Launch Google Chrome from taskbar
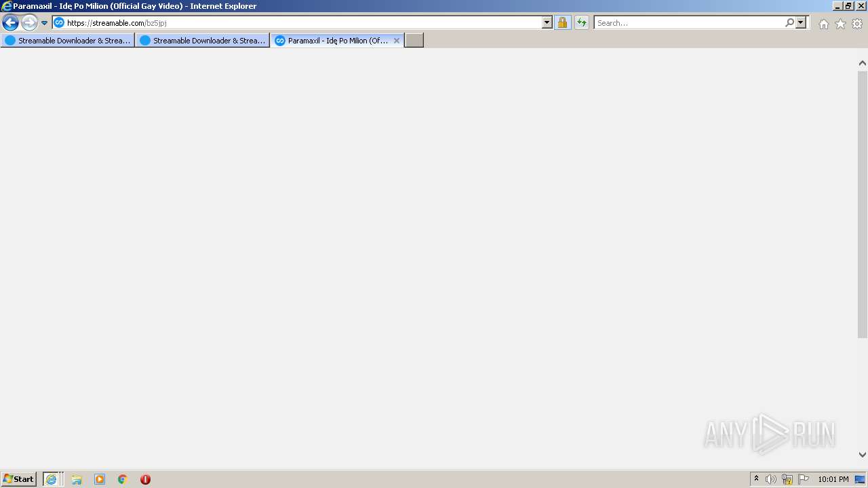Image resolution: width=868 pixels, height=488 pixels. tap(123, 479)
